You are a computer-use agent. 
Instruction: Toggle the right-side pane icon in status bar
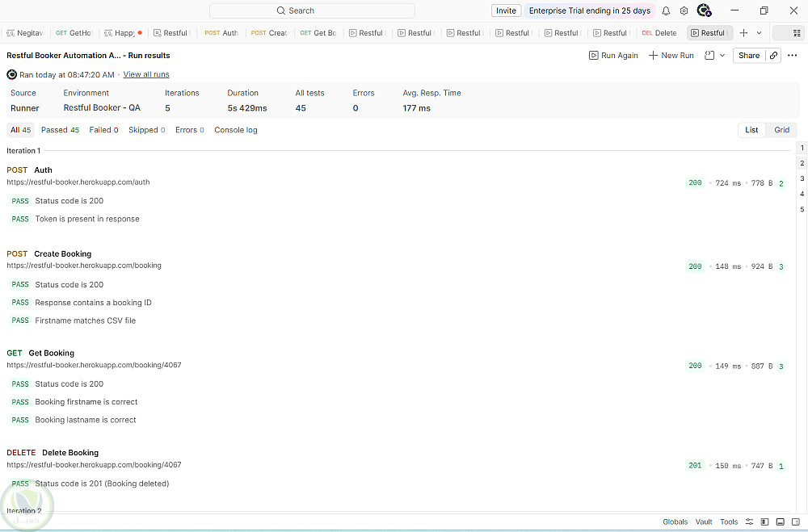pos(796,522)
